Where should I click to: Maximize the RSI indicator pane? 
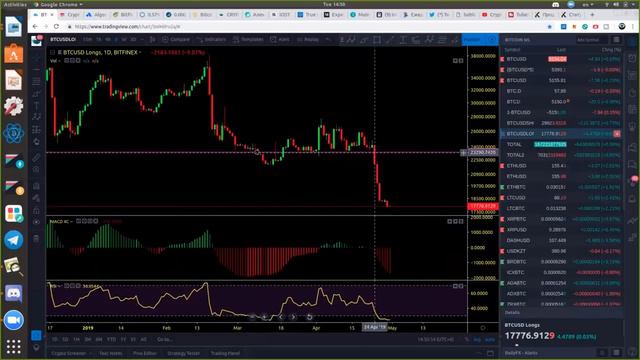(x=461, y=286)
